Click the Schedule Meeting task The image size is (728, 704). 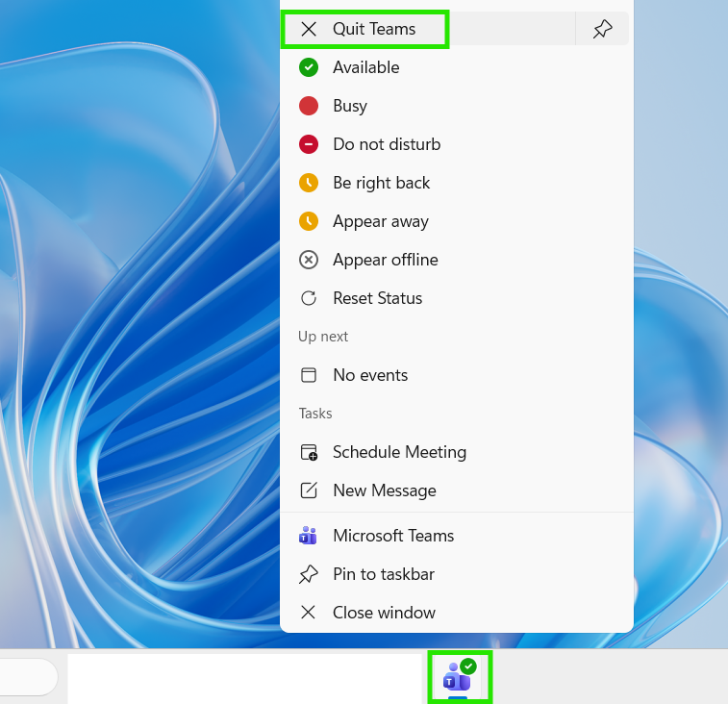click(x=457, y=452)
